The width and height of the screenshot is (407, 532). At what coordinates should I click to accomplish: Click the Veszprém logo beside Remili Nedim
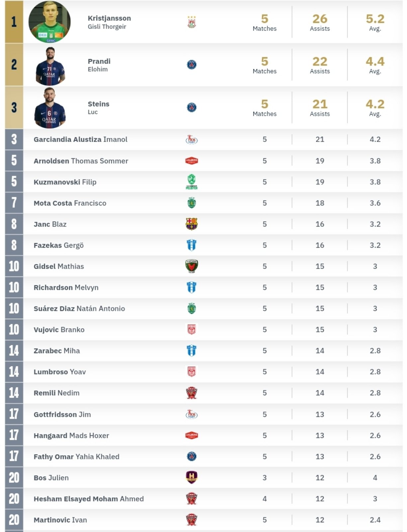[x=192, y=393]
